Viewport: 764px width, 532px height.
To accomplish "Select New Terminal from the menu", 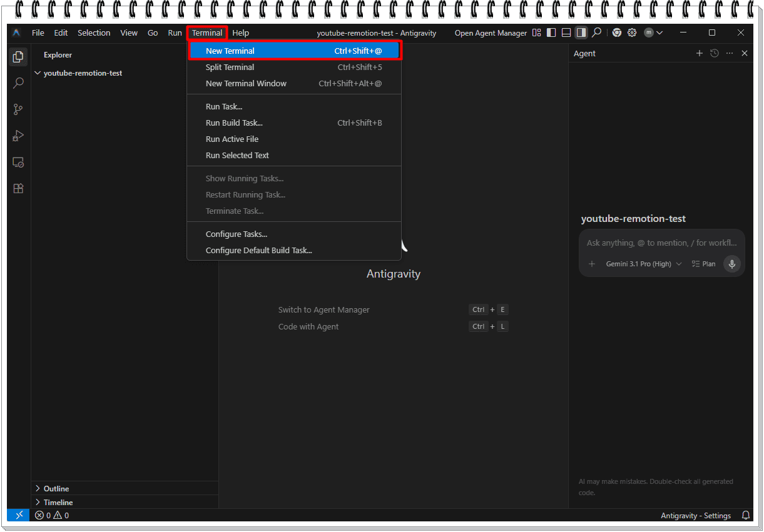I will (294, 51).
